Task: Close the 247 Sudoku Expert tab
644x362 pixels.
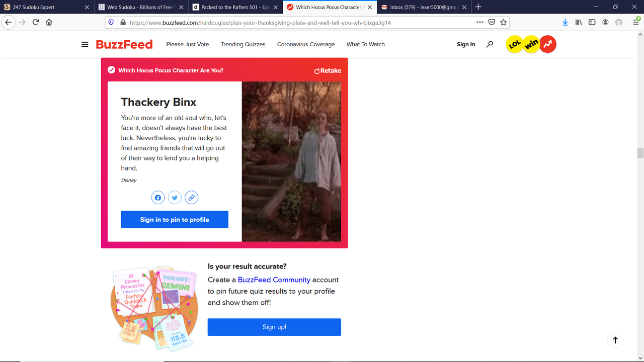Action: (x=87, y=7)
